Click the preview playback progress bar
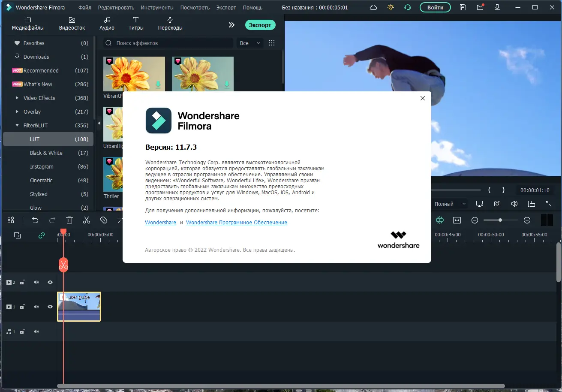This screenshot has width=562, height=392. tap(456, 190)
